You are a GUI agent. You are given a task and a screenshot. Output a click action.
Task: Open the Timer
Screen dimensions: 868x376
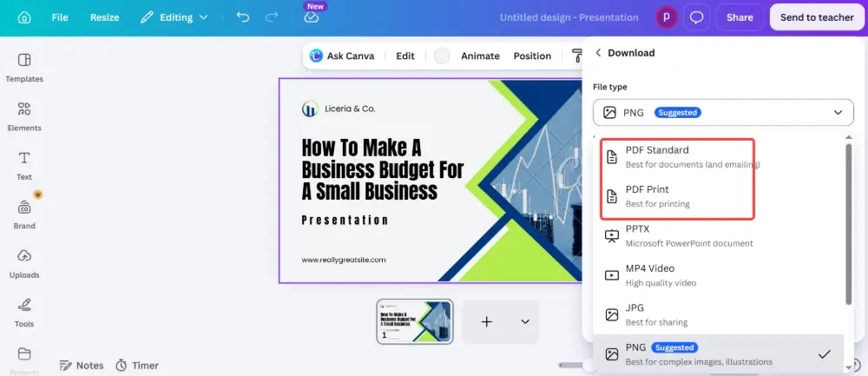[x=137, y=365]
